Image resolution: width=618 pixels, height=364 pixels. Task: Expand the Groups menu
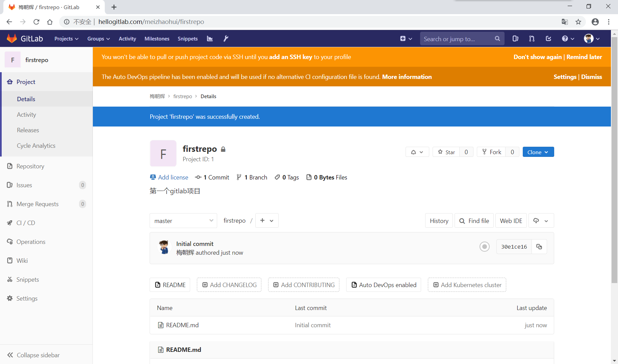(x=99, y=38)
